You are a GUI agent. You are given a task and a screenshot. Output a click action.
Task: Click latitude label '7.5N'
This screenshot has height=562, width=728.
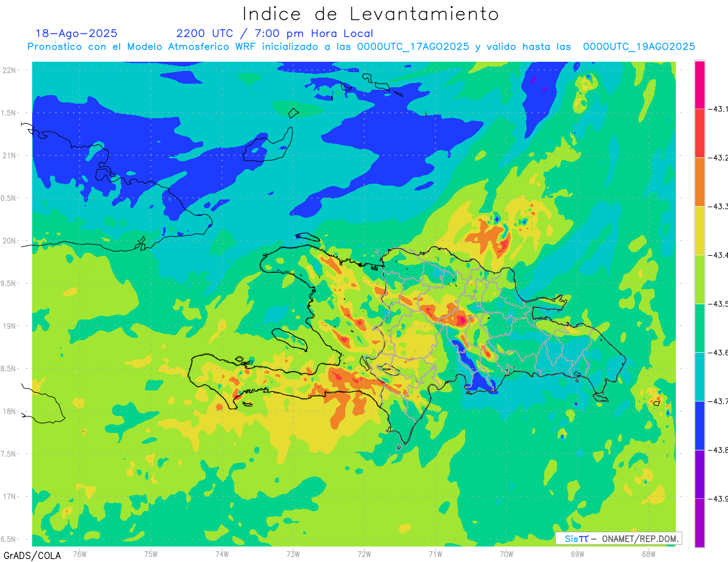tap(8, 454)
